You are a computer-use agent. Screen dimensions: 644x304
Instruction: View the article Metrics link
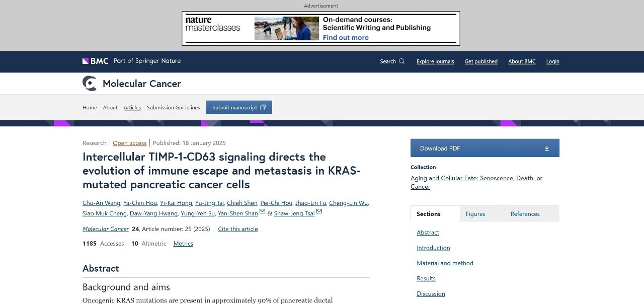click(183, 244)
